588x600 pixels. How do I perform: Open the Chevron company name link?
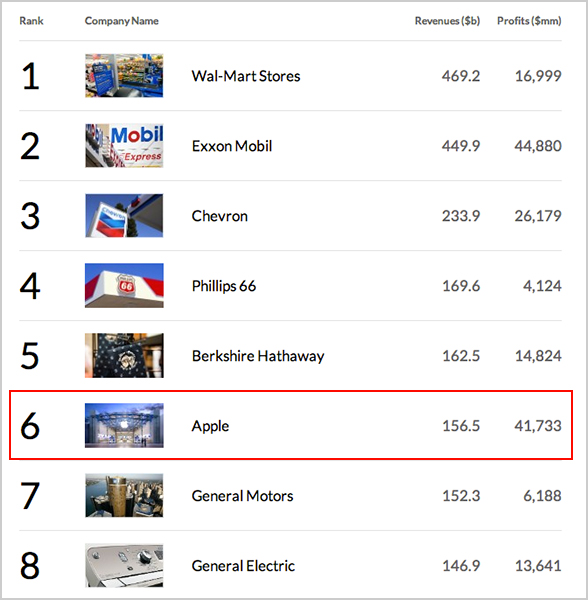pos(220,216)
